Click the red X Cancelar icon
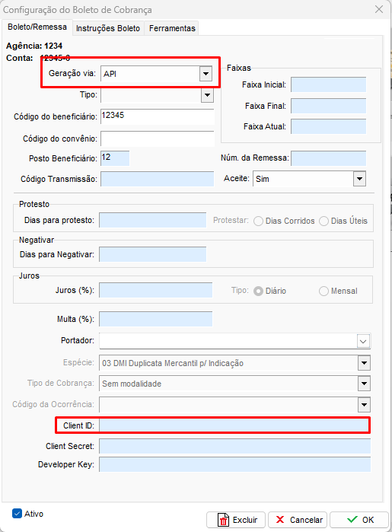Viewport: 392px width, 532px height. click(280, 520)
